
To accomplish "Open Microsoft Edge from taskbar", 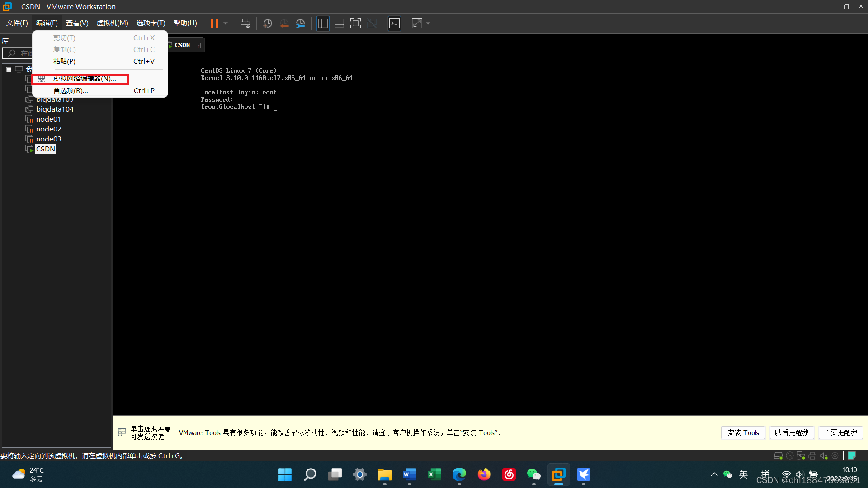I will (x=459, y=474).
